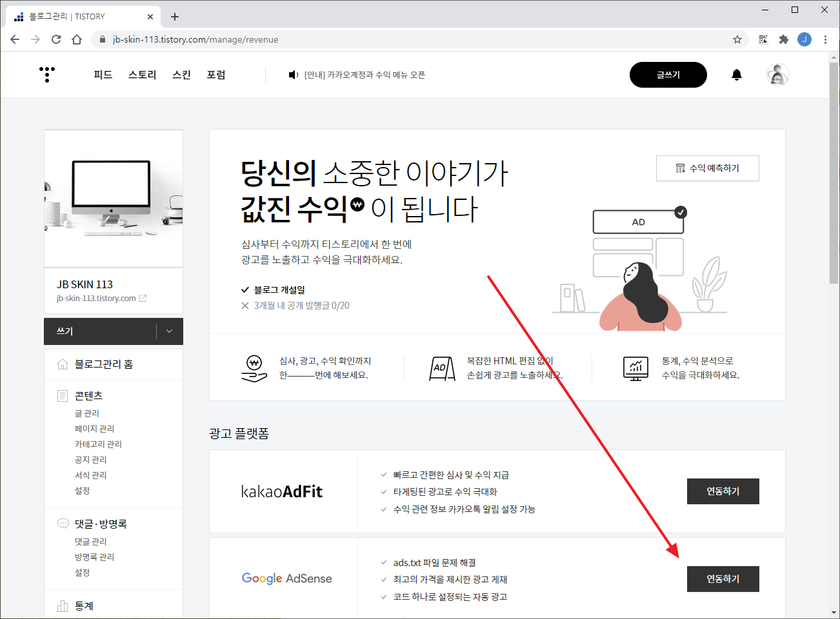The width and height of the screenshot is (840, 619).
Task: Bookmark this page with star icon
Action: [737, 39]
